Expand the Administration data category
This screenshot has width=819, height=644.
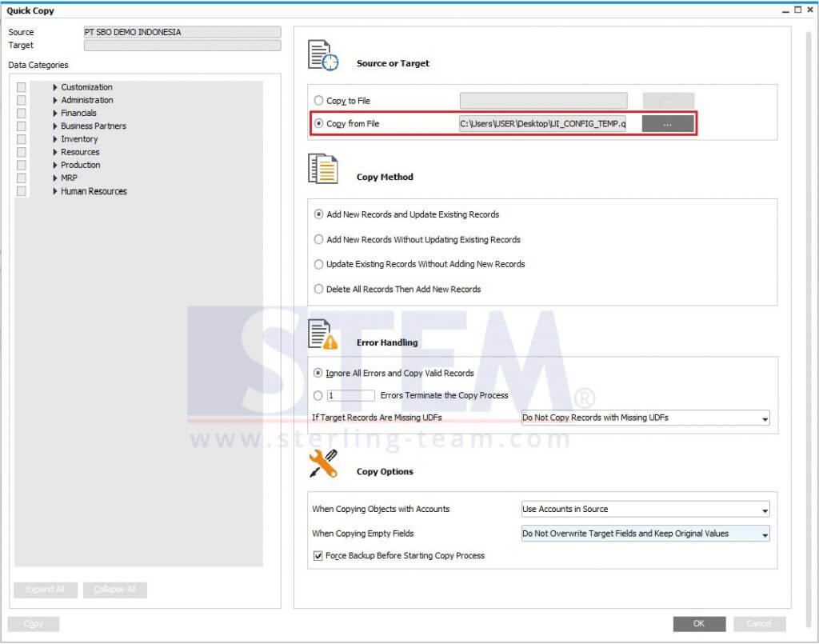pos(55,99)
